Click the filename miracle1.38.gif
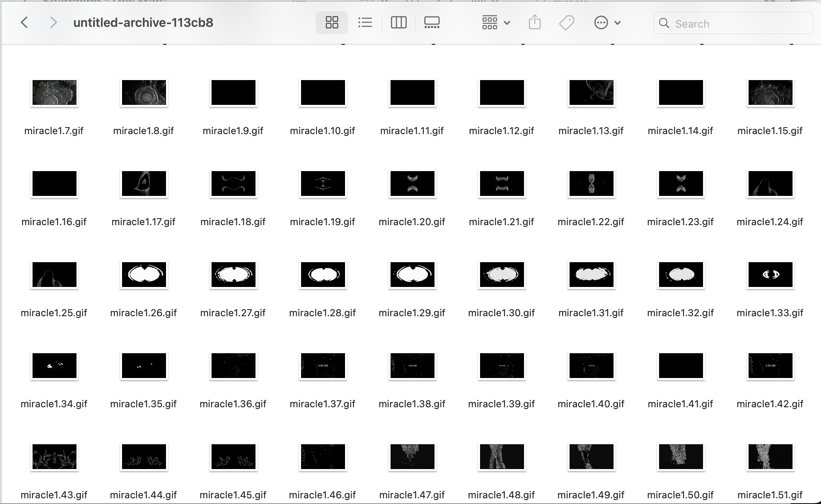 point(412,404)
